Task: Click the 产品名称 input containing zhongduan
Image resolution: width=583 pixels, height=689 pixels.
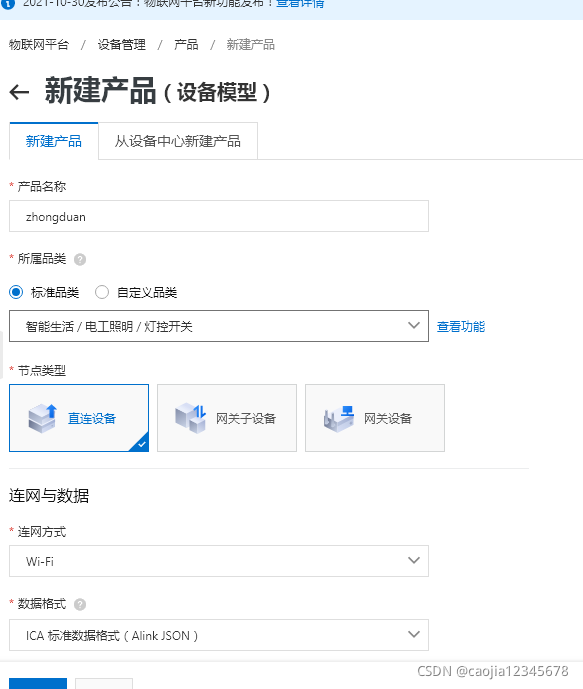Action: pos(219,216)
